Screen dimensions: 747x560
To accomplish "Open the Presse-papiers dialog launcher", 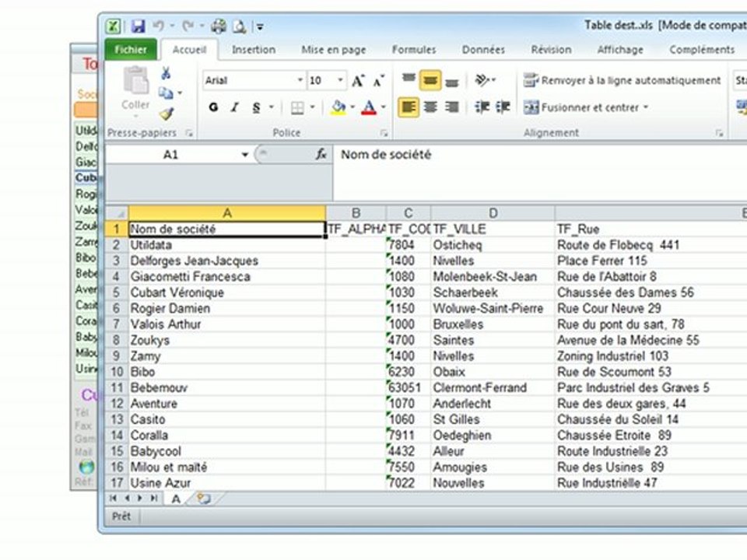I will [x=189, y=133].
